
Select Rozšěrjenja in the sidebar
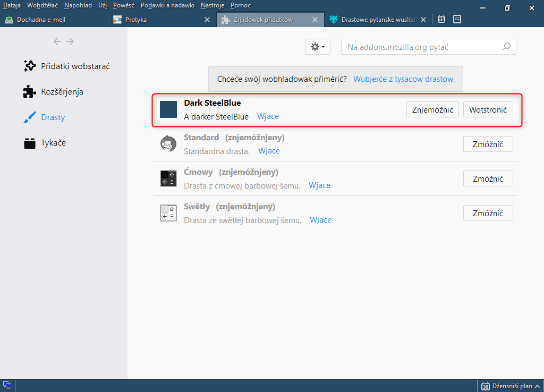62,92
